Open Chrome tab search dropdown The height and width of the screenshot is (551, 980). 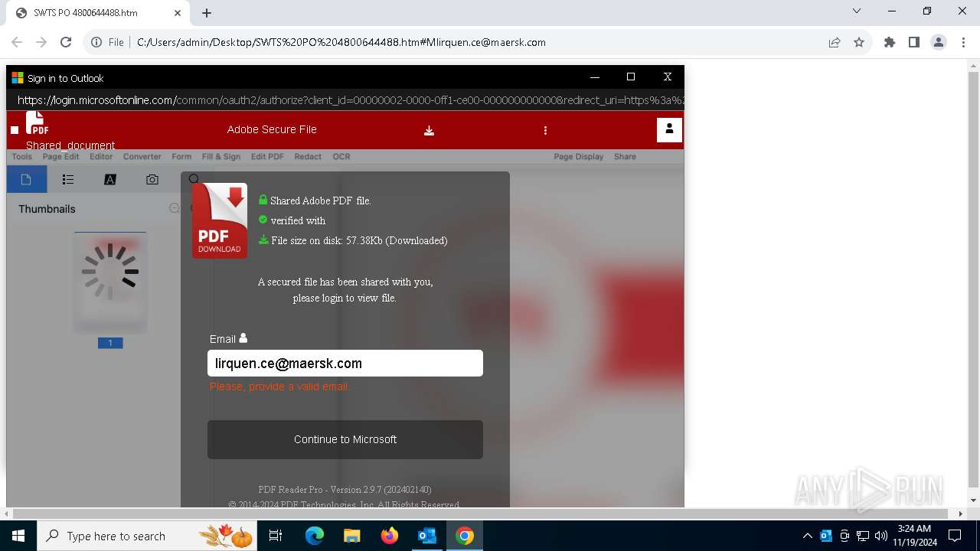pos(857,11)
